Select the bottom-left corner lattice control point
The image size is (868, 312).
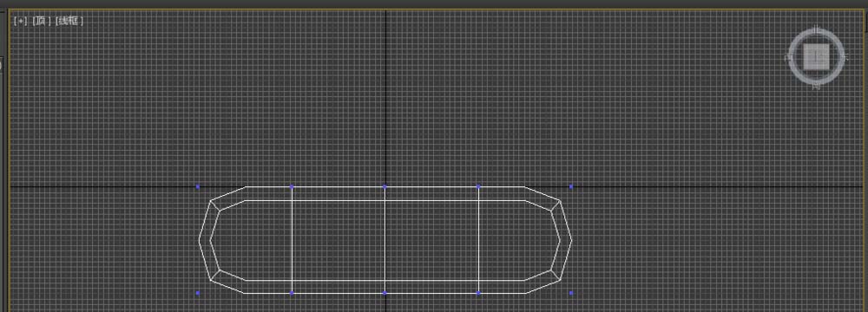[198, 293]
